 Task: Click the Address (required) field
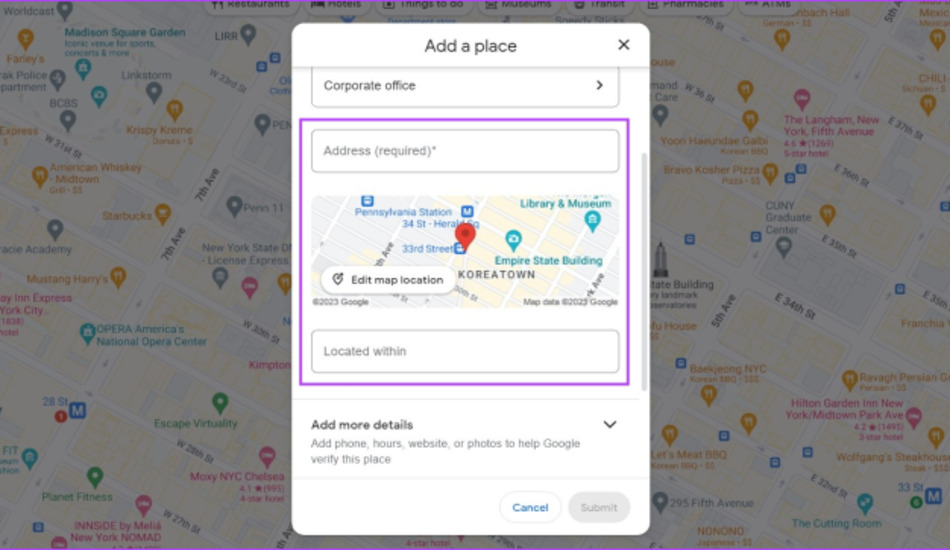click(x=465, y=151)
